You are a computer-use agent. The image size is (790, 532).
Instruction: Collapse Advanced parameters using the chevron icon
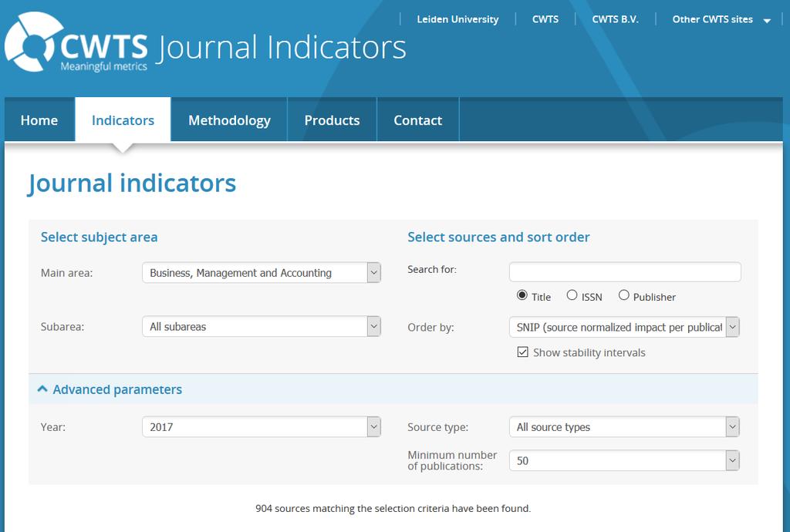(43, 389)
